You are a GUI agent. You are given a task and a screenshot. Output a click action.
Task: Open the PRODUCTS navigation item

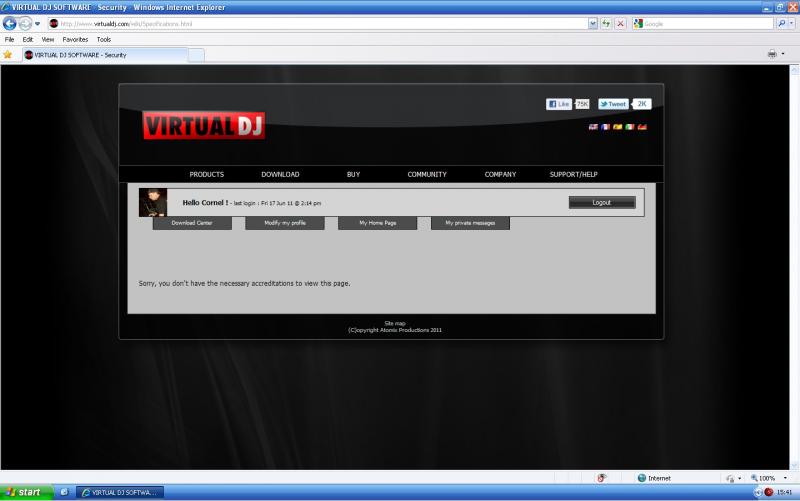(207, 174)
